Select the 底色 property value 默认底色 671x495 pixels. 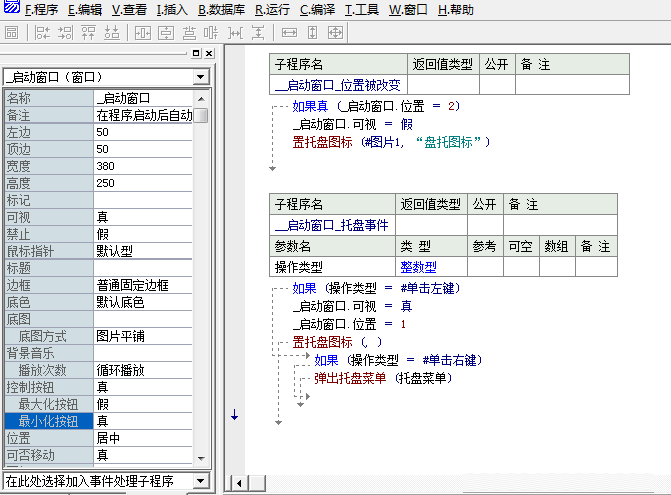(150, 302)
